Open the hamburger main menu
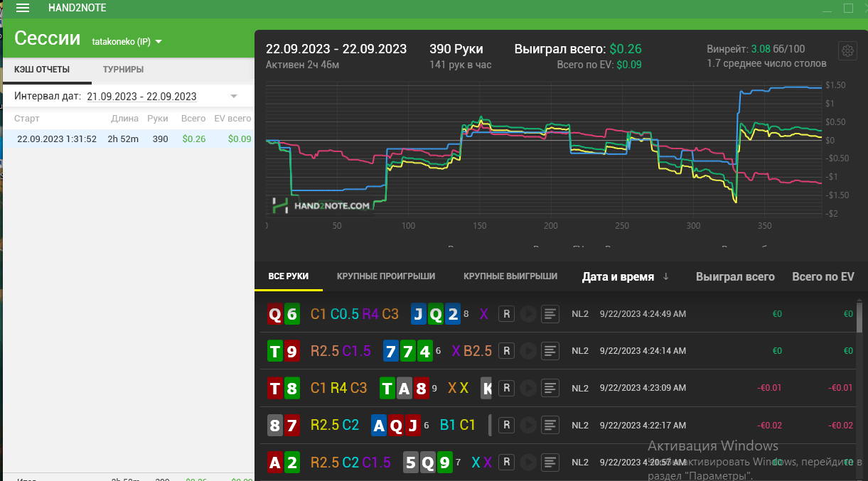 click(23, 8)
